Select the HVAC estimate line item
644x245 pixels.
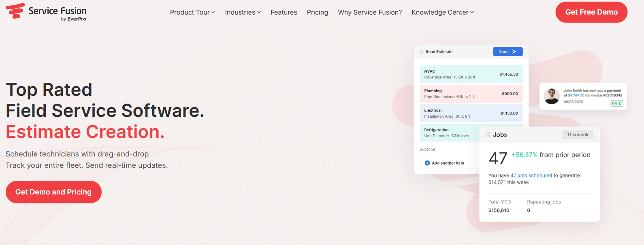point(471,74)
